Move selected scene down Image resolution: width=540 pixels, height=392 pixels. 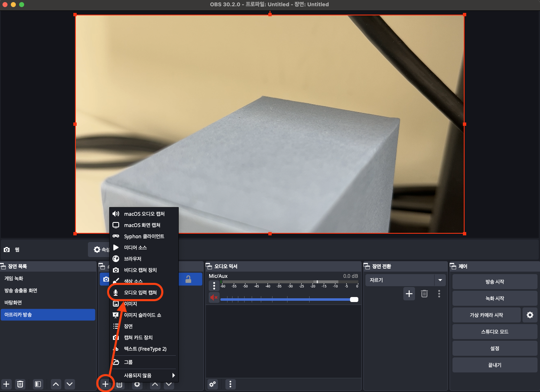tap(70, 384)
